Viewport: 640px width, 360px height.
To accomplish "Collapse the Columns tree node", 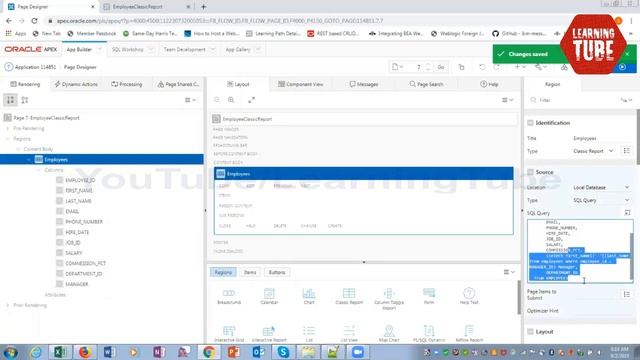I will point(39,170).
